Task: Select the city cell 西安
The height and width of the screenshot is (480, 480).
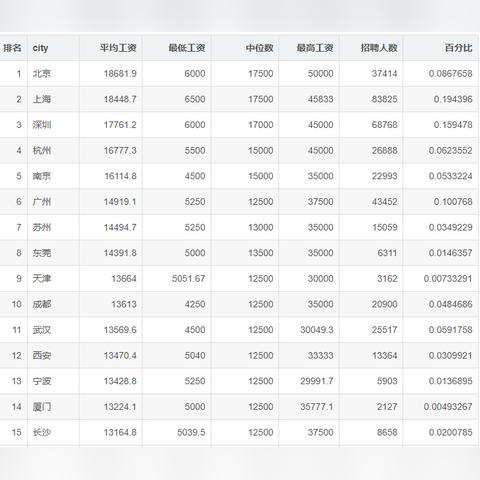Action: pos(42,356)
